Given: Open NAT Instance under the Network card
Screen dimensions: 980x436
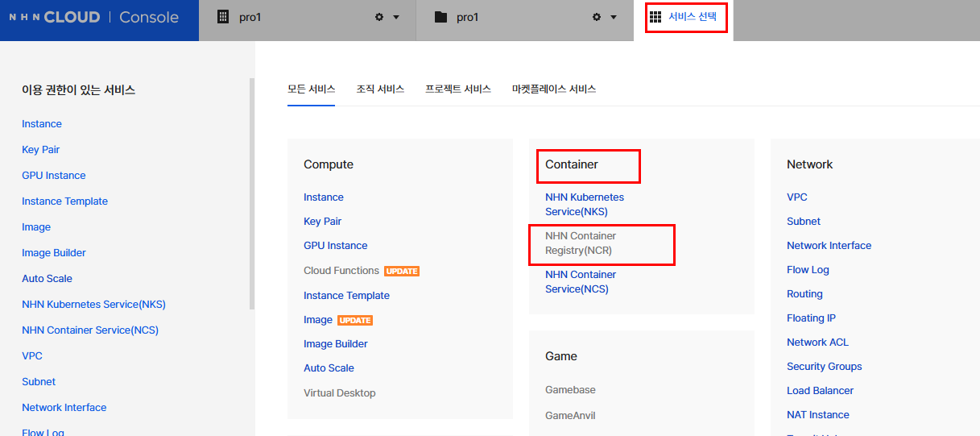Looking at the screenshot, I should point(818,415).
